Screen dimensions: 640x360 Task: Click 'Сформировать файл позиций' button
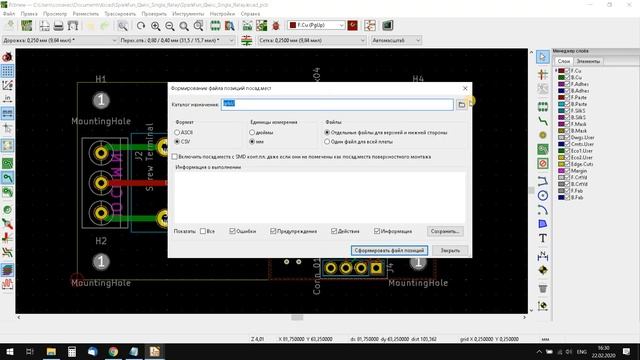(389, 251)
